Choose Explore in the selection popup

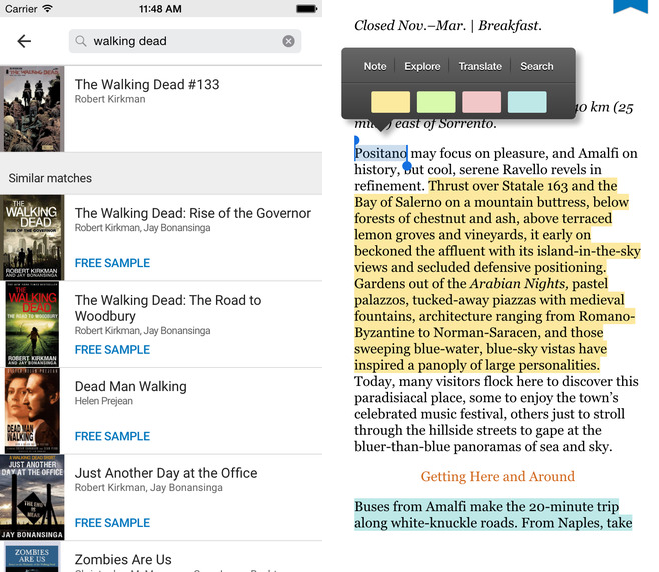422,66
